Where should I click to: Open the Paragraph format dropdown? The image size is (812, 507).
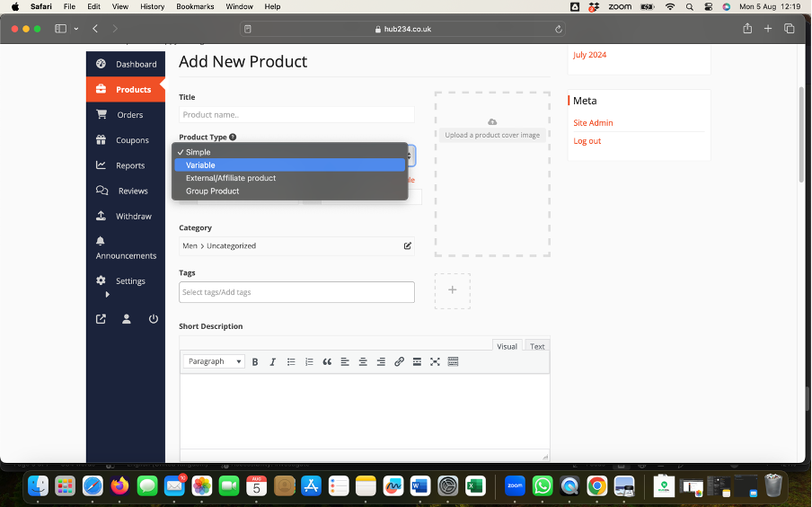214,361
